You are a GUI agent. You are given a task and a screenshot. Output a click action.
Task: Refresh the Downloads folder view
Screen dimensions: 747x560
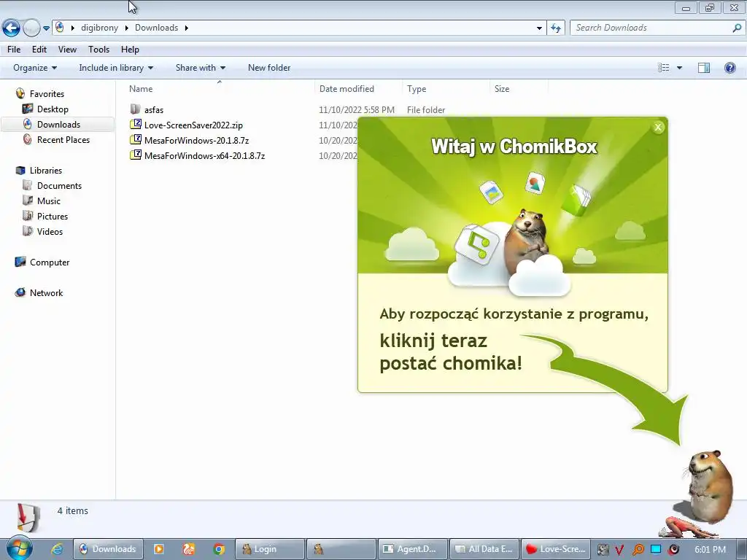(x=555, y=28)
